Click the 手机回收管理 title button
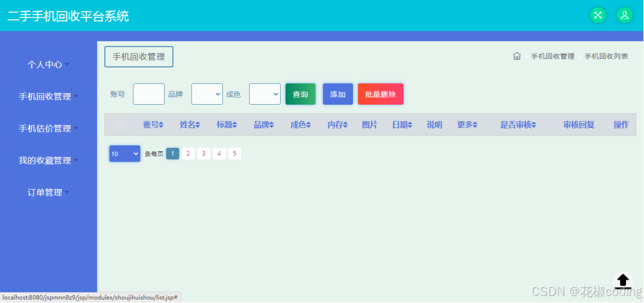644x303 pixels. pyautogui.click(x=139, y=56)
